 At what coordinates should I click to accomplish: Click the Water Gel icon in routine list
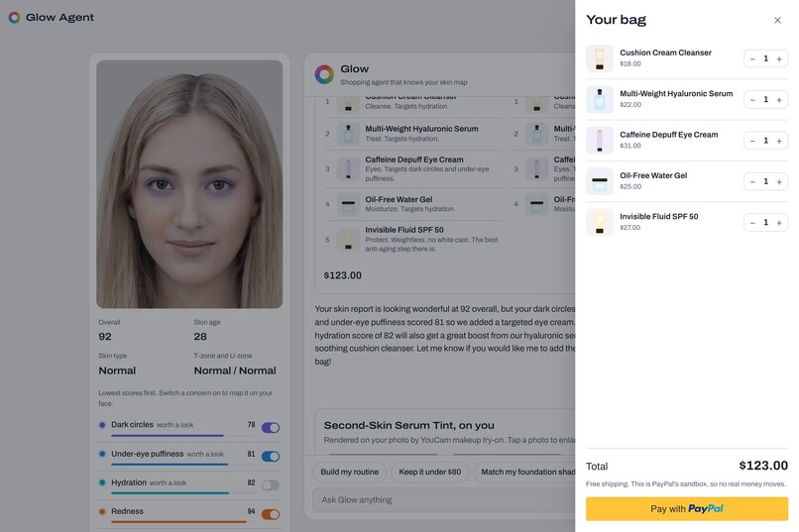[348, 204]
